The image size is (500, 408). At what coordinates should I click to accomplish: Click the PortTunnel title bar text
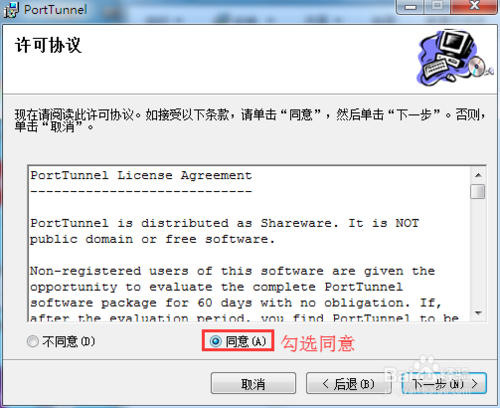pos(55,9)
